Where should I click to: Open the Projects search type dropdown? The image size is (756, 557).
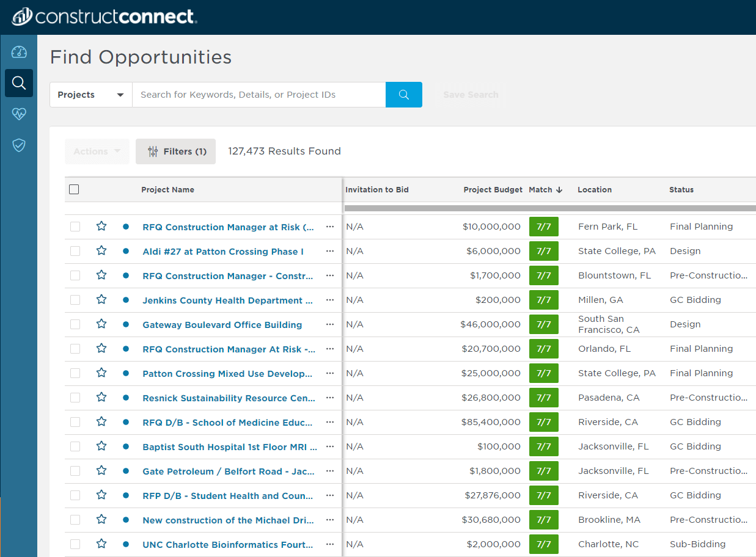point(90,95)
